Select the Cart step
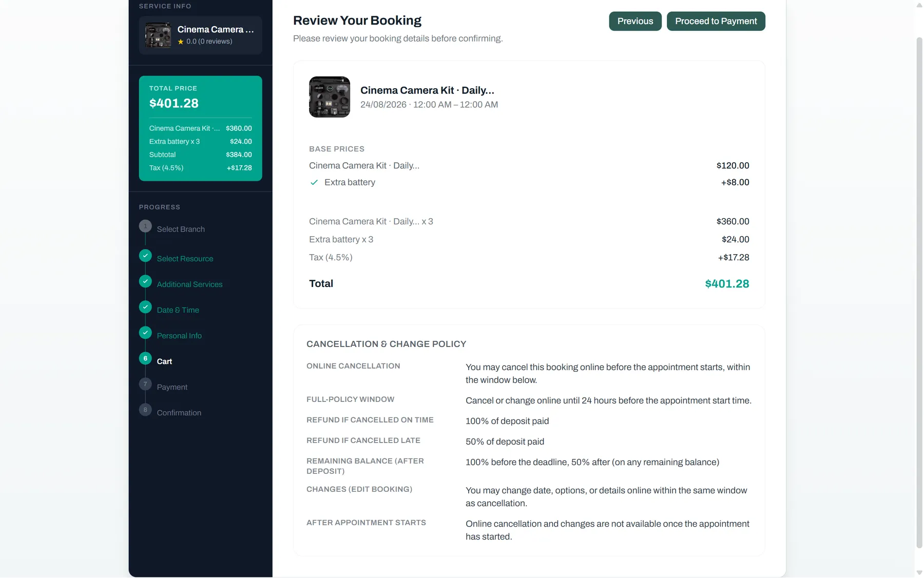 pos(164,361)
